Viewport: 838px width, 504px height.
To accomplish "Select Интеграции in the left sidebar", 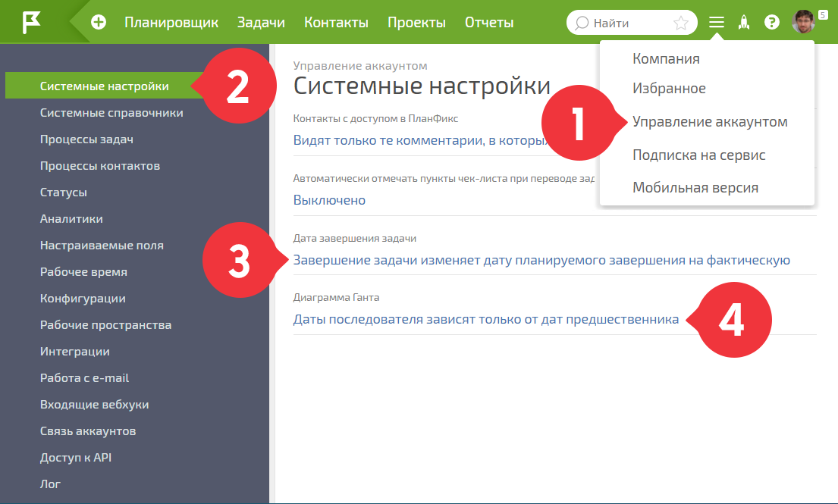I will [x=75, y=352].
